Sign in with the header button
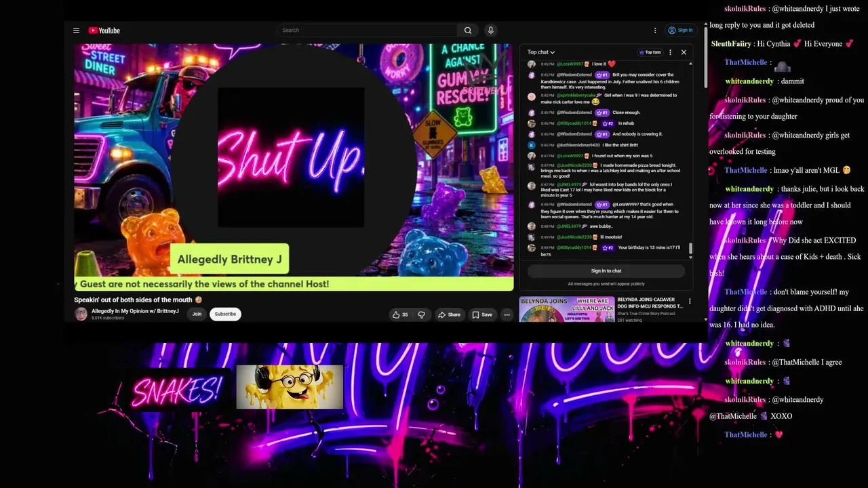This screenshot has width=868, height=488. (x=680, y=30)
